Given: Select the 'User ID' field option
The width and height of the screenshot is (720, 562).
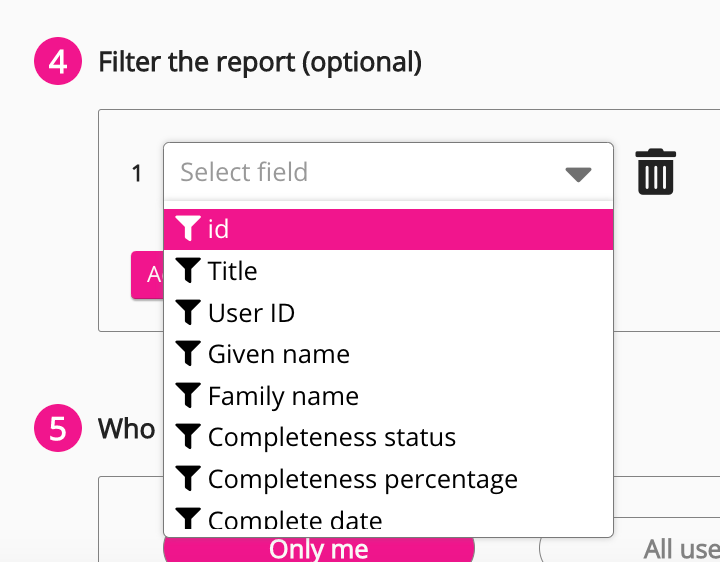Looking at the screenshot, I should coord(251,313).
